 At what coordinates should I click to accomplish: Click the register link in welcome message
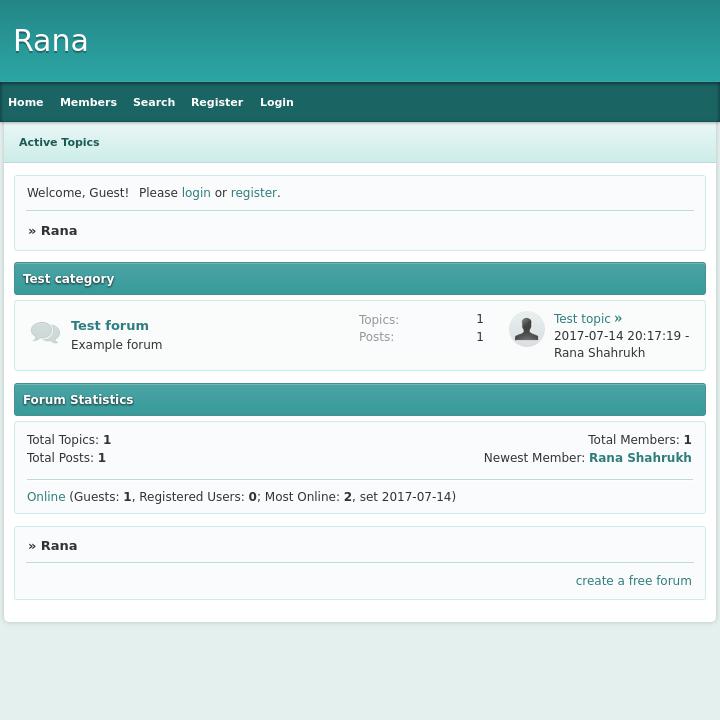tap(253, 193)
